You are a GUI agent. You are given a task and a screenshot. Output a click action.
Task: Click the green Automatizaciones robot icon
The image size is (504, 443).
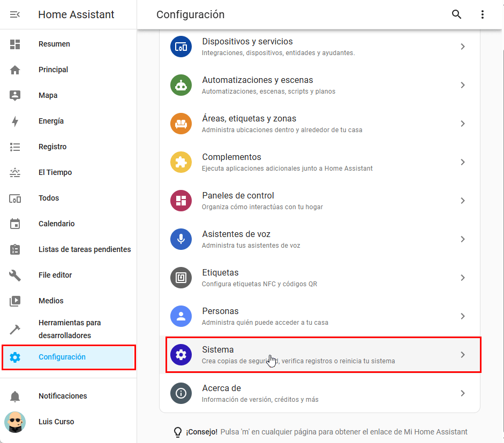pos(181,85)
